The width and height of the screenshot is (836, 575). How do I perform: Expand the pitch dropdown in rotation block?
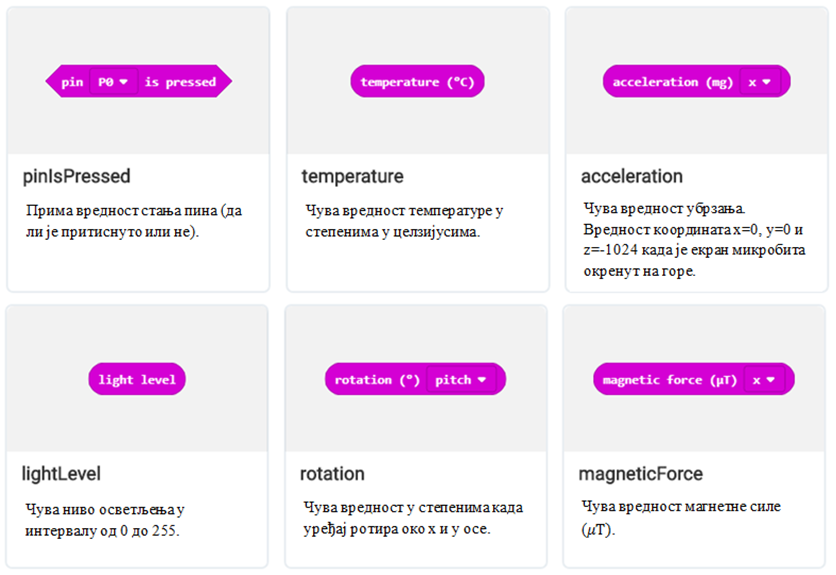[461, 379]
